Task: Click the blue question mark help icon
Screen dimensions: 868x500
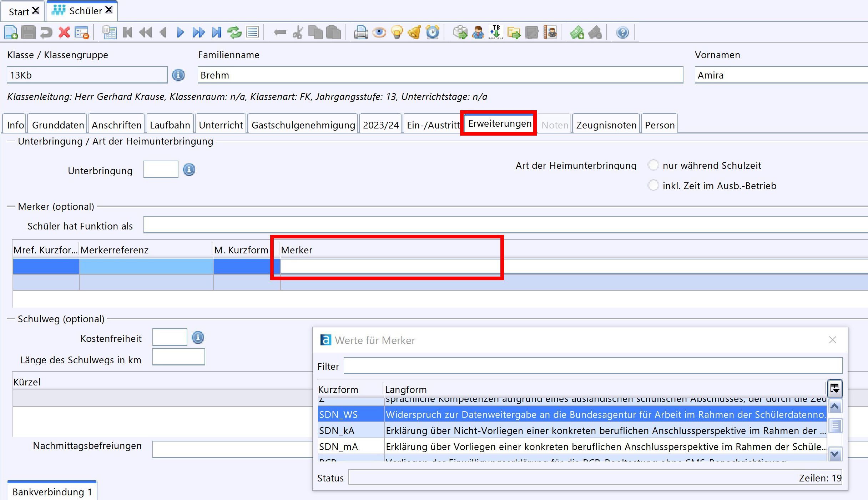Action: (622, 32)
